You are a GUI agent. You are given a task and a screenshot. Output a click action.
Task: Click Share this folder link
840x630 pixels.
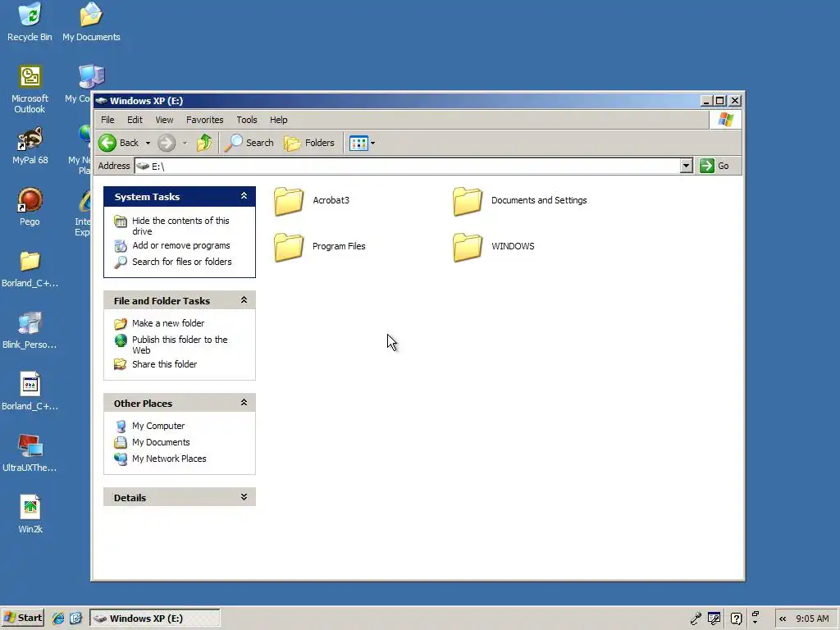click(x=164, y=363)
